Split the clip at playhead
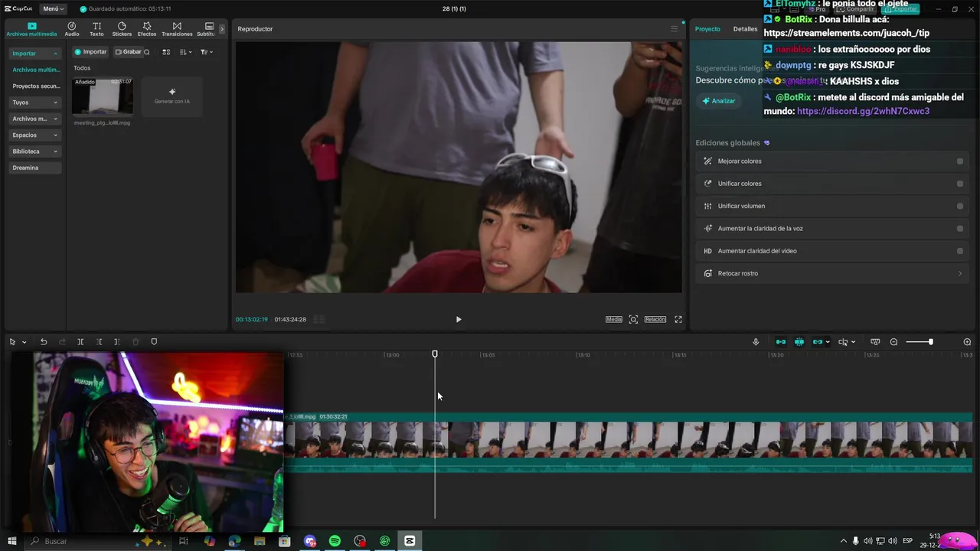This screenshot has height=551, width=980. pyautogui.click(x=80, y=342)
